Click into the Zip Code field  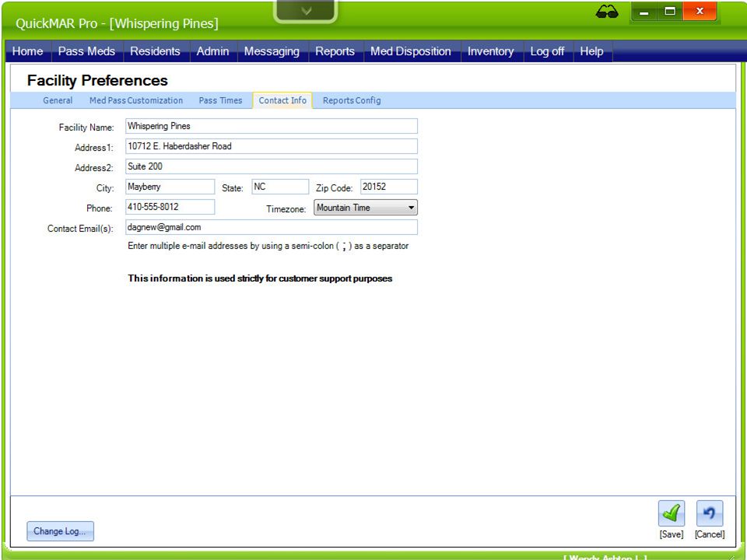pyautogui.click(x=389, y=187)
